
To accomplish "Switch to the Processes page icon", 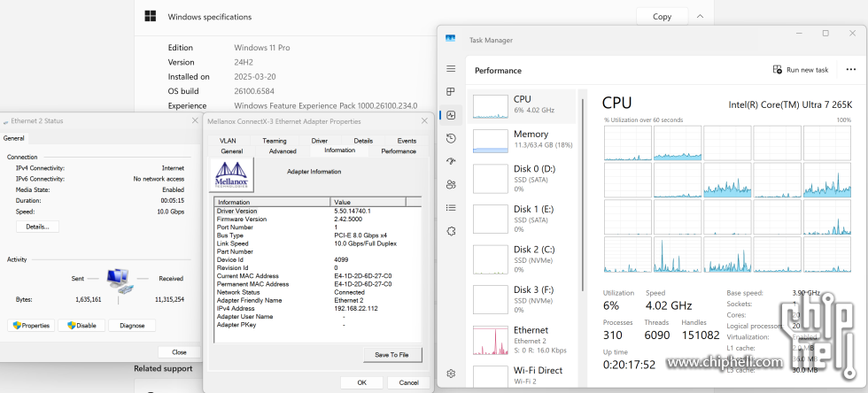I will (x=451, y=92).
